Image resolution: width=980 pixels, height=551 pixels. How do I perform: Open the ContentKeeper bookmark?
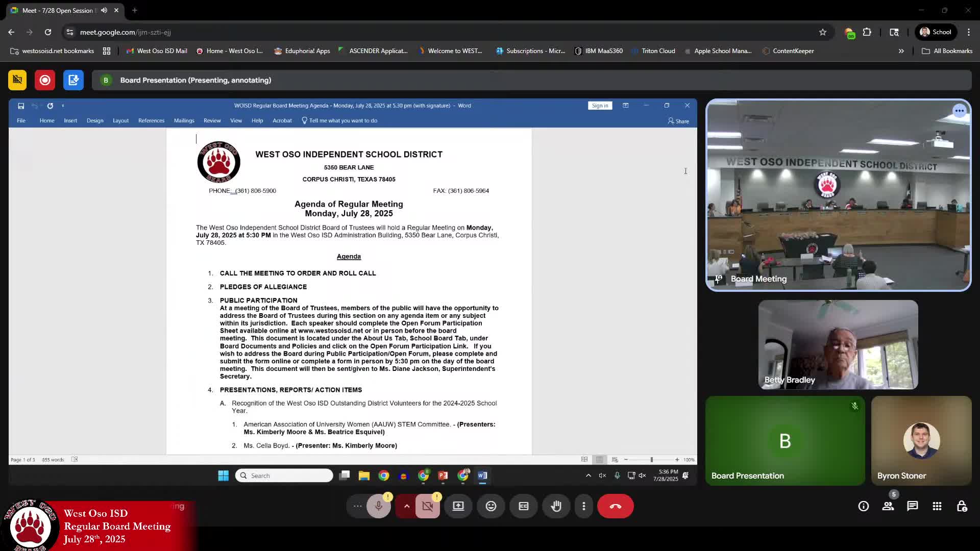(x=788, y=51)
